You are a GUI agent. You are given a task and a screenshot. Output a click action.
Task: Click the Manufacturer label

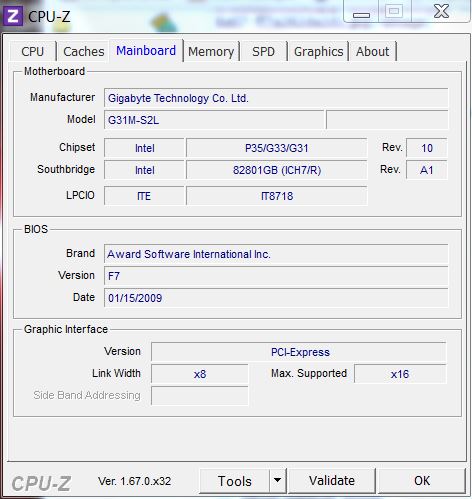[62, 97]
